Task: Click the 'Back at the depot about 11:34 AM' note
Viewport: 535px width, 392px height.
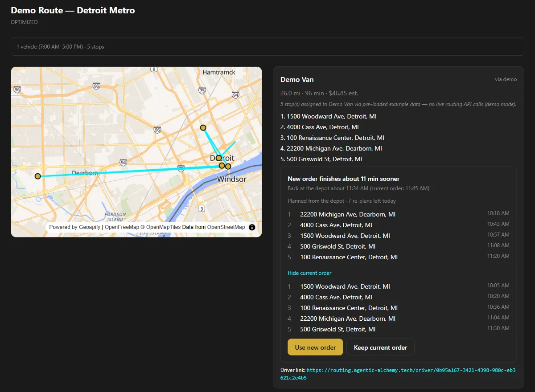Action: coord(358,188)
